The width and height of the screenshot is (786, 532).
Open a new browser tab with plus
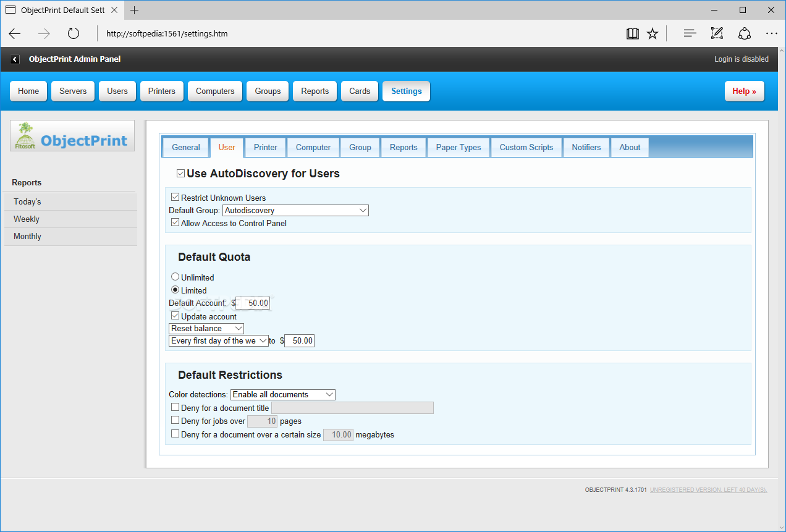[x=134, y=10]
